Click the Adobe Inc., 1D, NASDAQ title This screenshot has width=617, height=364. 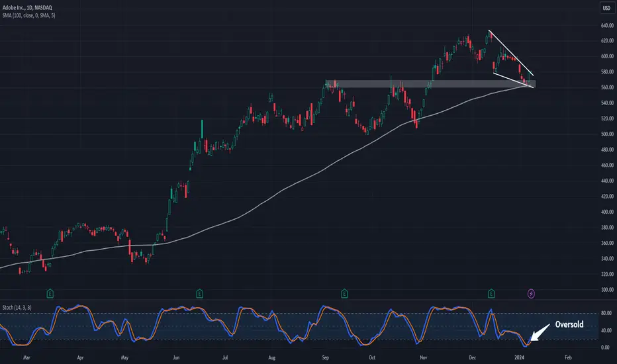(x=27, y=7)
